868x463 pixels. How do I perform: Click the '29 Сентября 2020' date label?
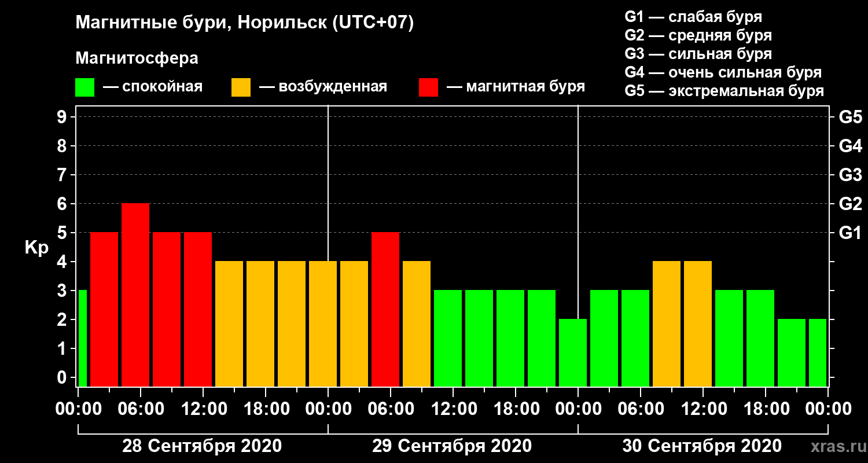[452, 446]
